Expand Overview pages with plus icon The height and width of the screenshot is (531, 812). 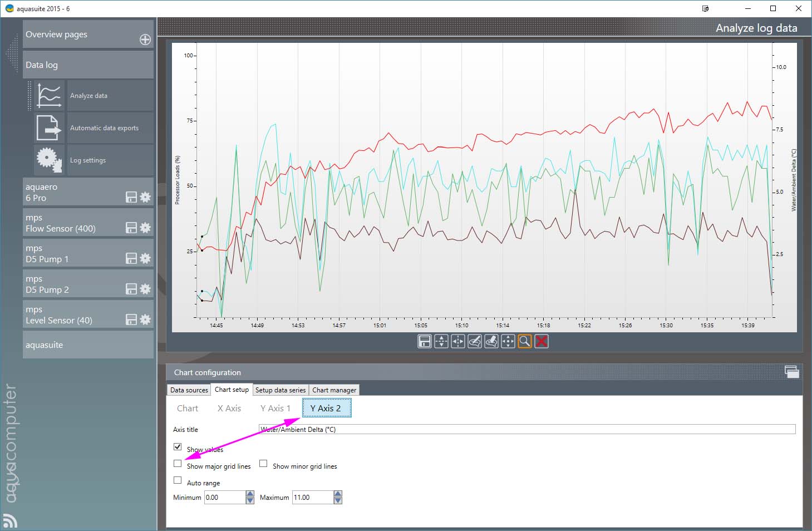tap(145, 40)
